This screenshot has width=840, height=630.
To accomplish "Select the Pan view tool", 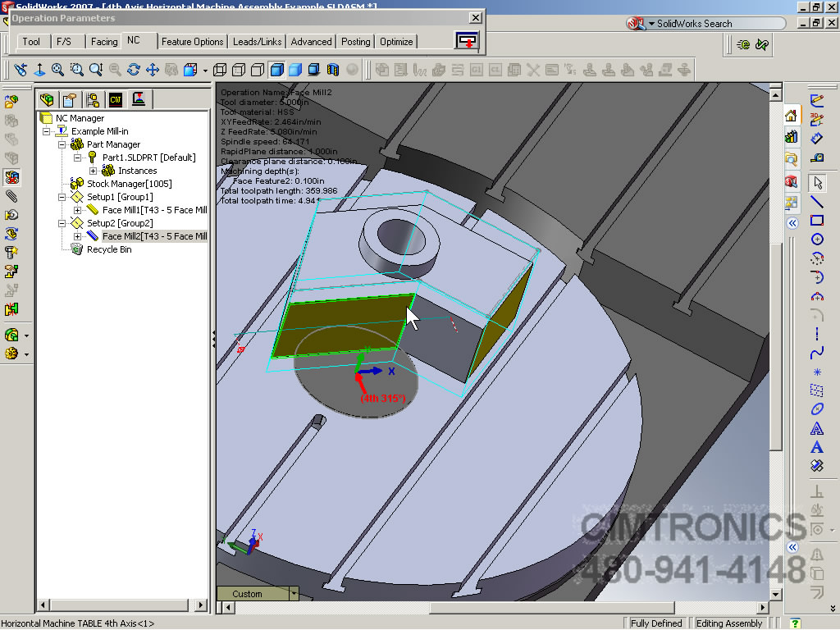I will 153,70.
